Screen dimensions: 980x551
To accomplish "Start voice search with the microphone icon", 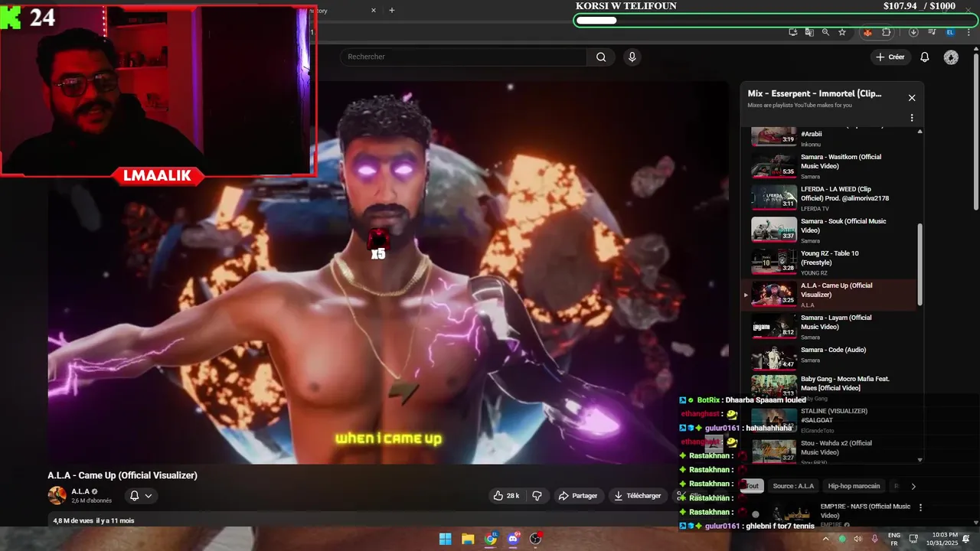I will tap(632, 57).
